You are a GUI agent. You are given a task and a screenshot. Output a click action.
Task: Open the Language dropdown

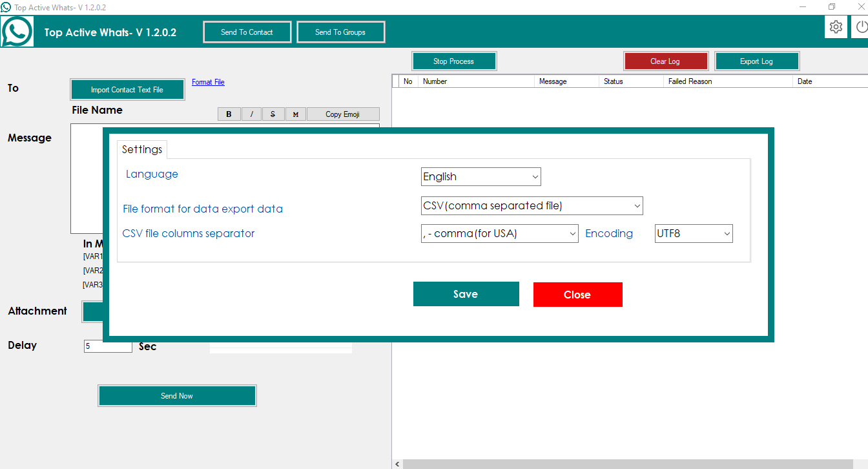pyautogui.click(x=480, y=176)
